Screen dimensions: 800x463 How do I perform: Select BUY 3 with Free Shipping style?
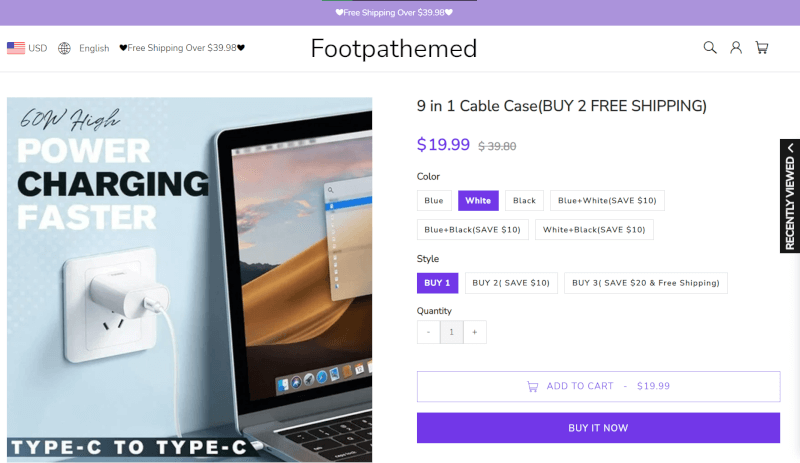click(646, 283)
